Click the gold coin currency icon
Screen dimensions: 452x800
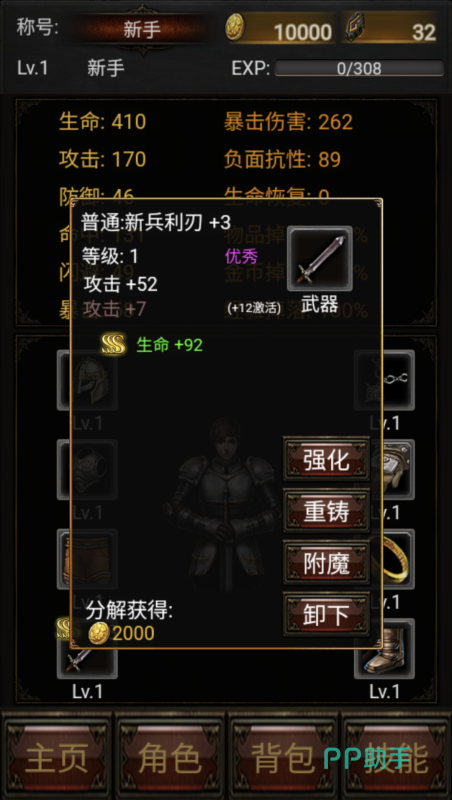(235, 27)
